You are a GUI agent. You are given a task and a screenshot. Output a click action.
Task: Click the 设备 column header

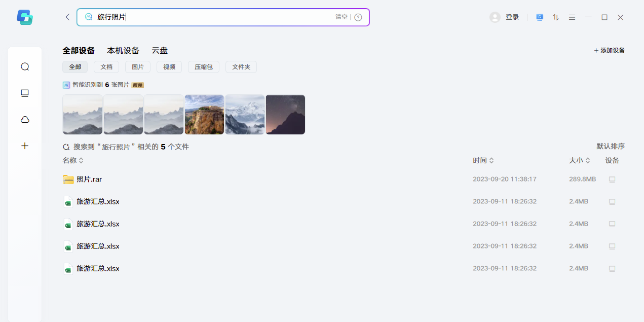(612, 160)
